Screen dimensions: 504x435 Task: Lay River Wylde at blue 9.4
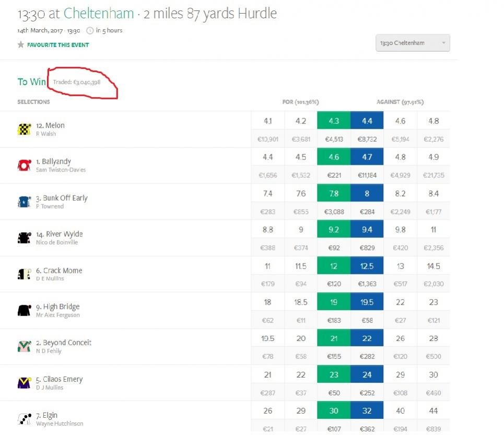click(x=367, y=229)
